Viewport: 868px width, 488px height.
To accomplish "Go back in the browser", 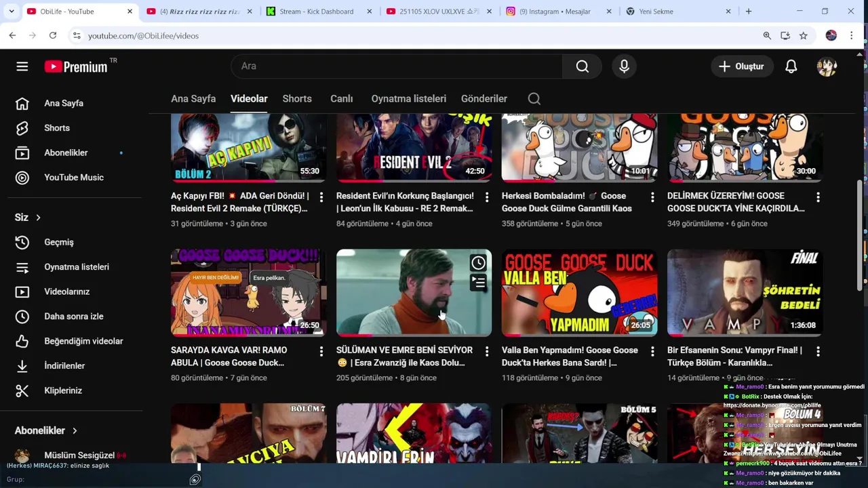I will coord(12,35).
